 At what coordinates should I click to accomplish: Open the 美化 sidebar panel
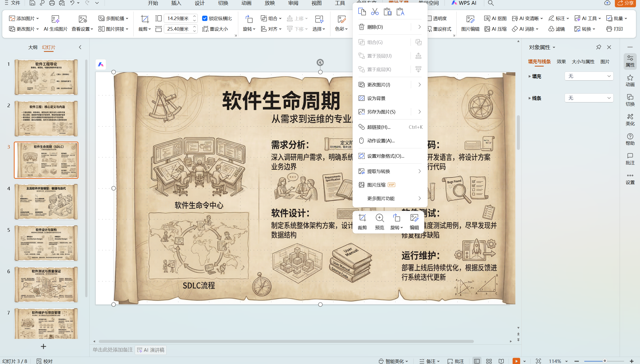630,119
